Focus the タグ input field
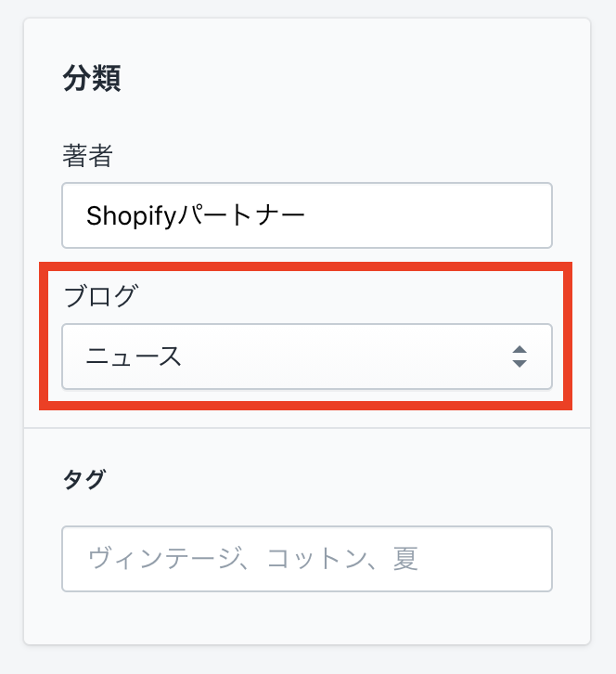The height and width of the screenshot is (674, 616). (x=306, y=559)
